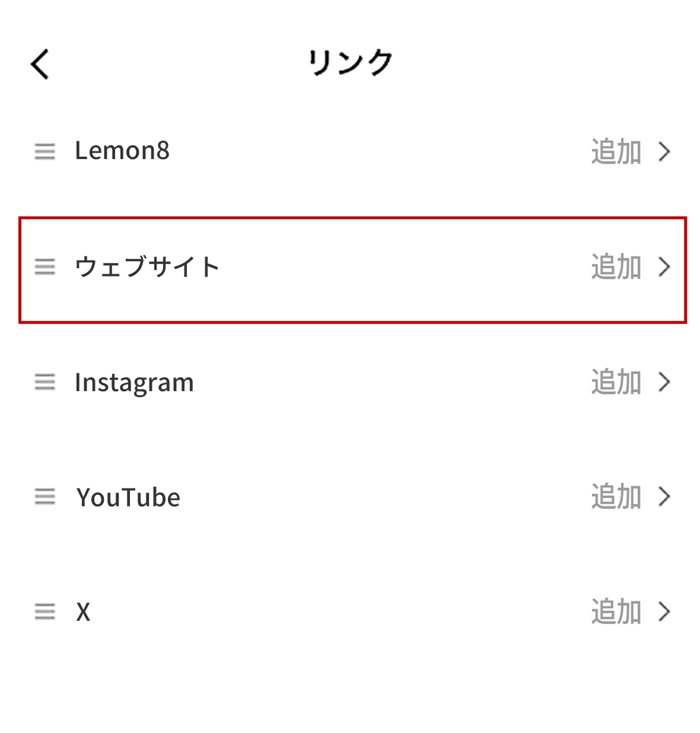Choose the Instagram link entry
This screenshot has width=700, height=733.
pos(134,383)
